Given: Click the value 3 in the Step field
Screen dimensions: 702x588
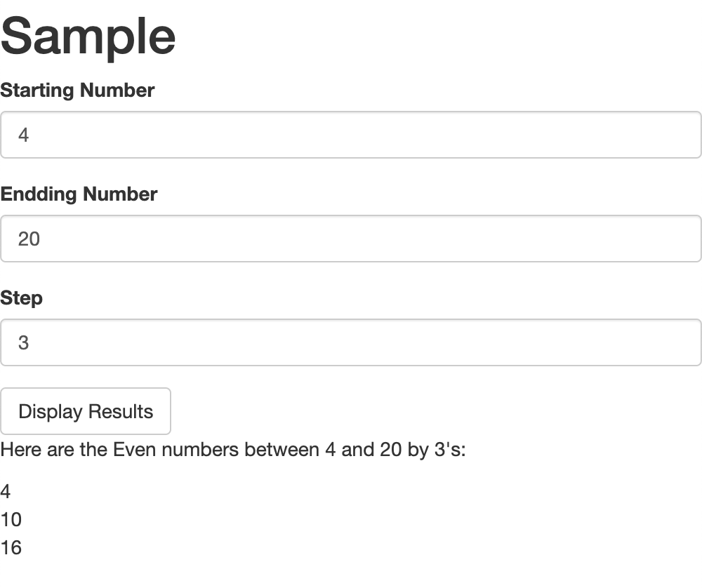Looking at the screenshot, I should pyautogui.click(x=23, y=342).
